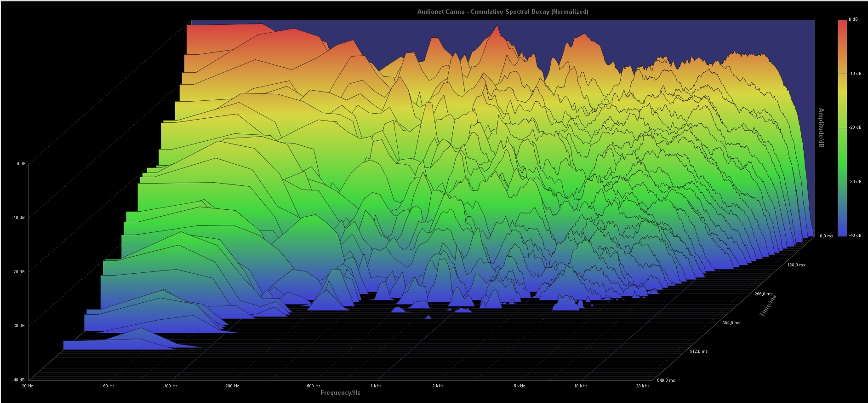Image resolution: width=868 pixels, height=403 pixels.
Task: Select the 5 kHz frequency tick label
Action: (x=519, y=386)
